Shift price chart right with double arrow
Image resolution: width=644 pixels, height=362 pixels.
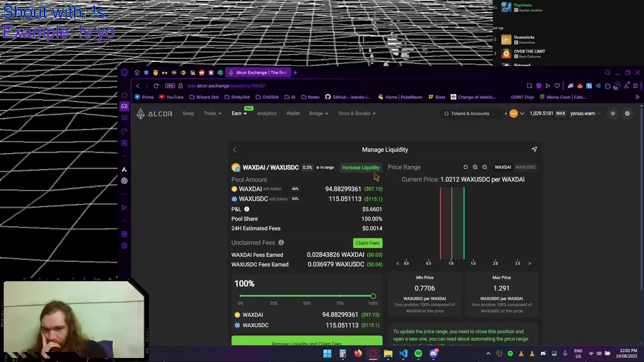[x=529, y=263]
